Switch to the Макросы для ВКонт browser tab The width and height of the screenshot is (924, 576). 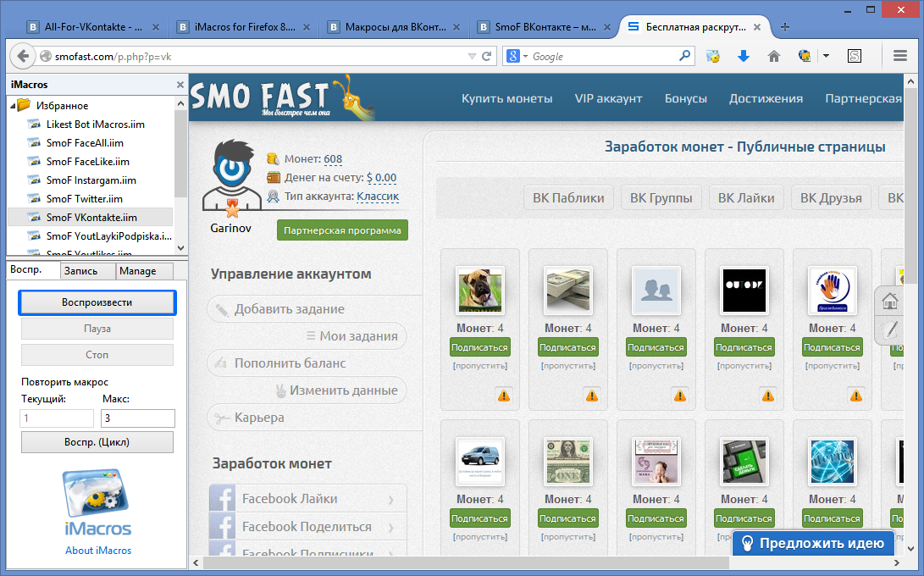[x=394, y=27]
